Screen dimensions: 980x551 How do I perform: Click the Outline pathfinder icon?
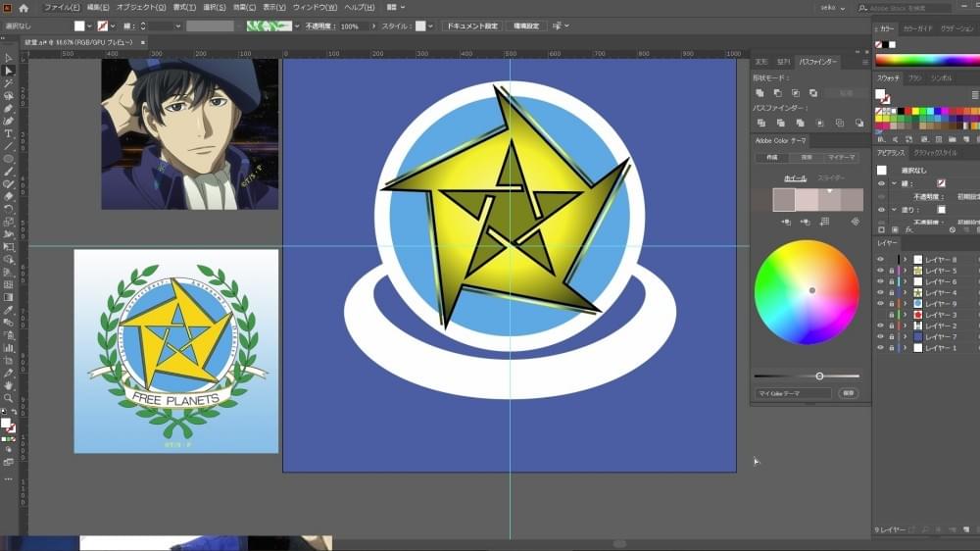(840, 124)
